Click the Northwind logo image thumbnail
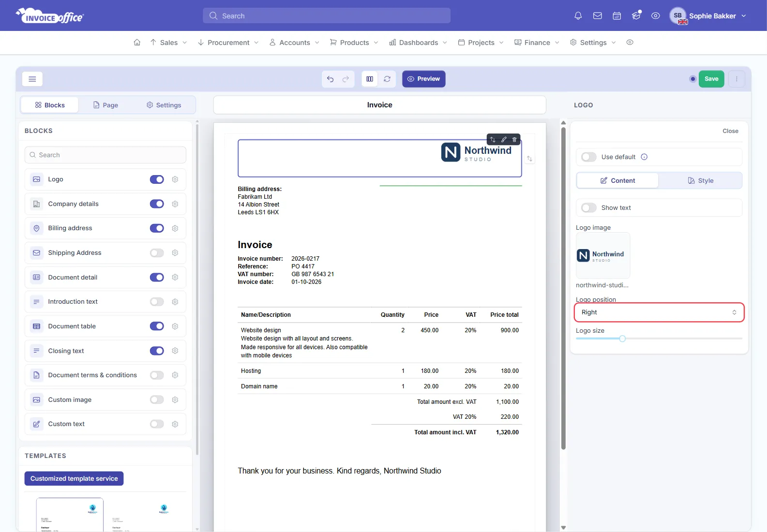 tap(603, 255)
